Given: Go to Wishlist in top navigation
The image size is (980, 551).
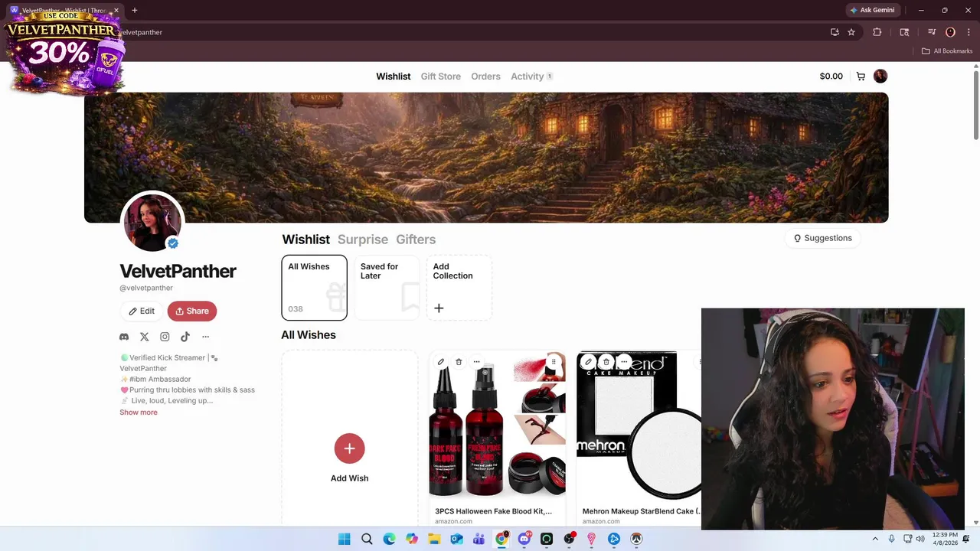Looking at the screenshot, I should click(x=394, y=77).
